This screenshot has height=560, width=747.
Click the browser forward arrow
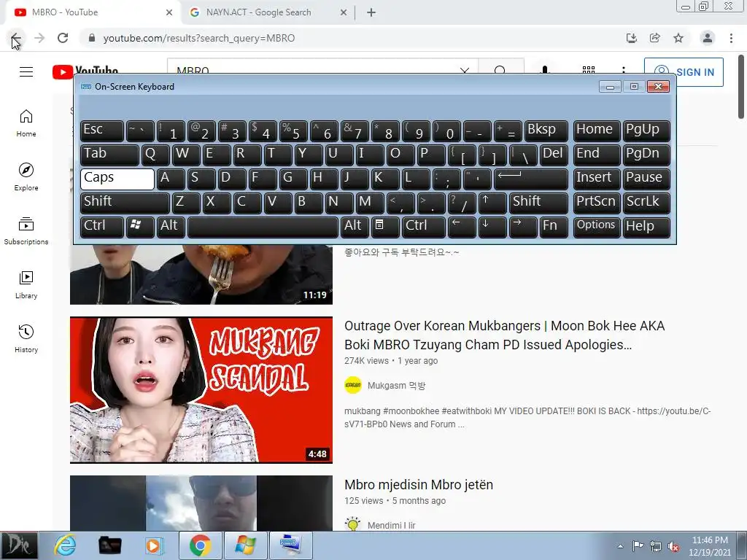39,38
